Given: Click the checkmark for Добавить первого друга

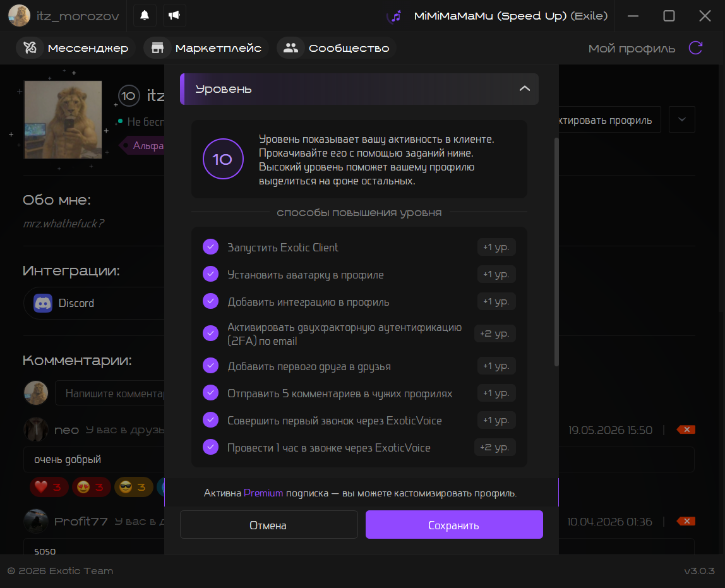Looking at the screenshot, I should (x=211, y=366).
